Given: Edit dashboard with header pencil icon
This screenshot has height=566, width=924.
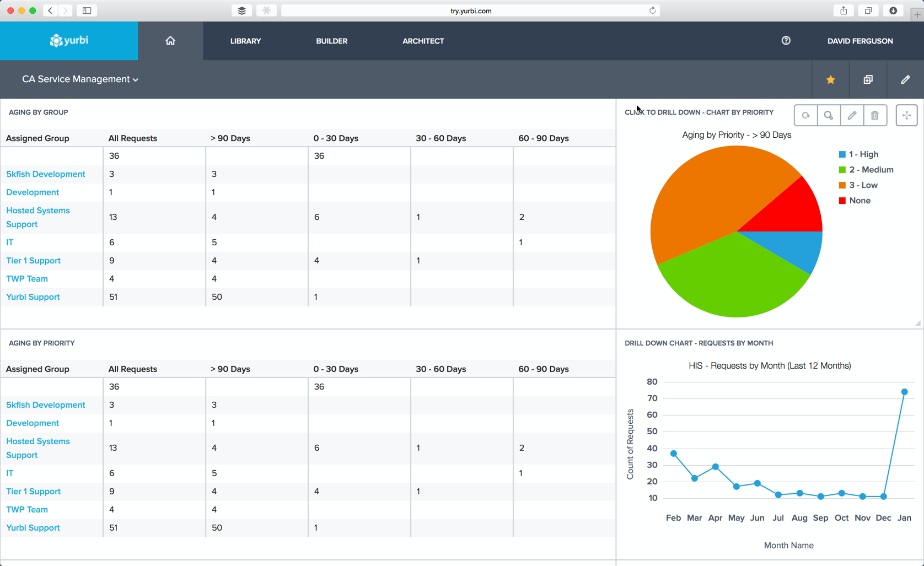Looking at the screenshot, I should click(905, 79).
